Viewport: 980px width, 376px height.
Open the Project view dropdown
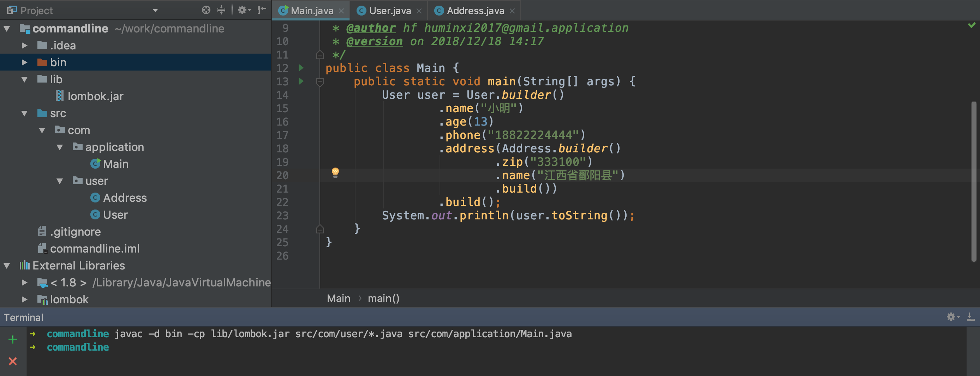(x=155, y=11)
